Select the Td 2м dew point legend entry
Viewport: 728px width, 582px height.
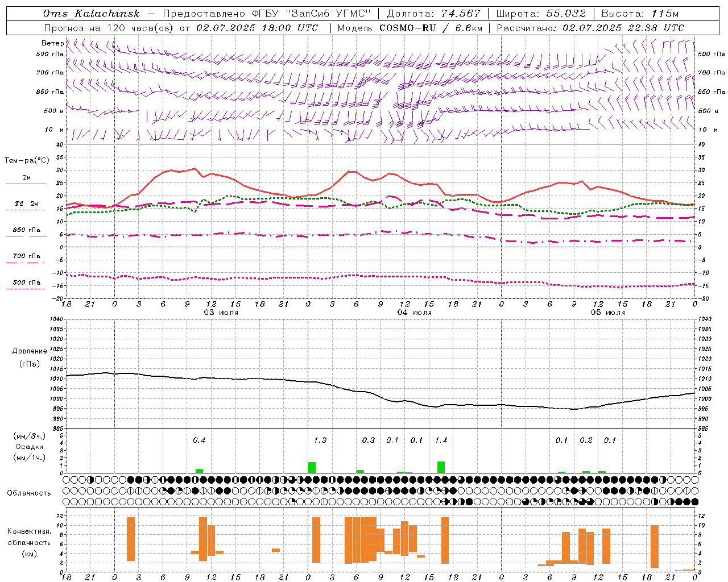click(x=26, y=203)
